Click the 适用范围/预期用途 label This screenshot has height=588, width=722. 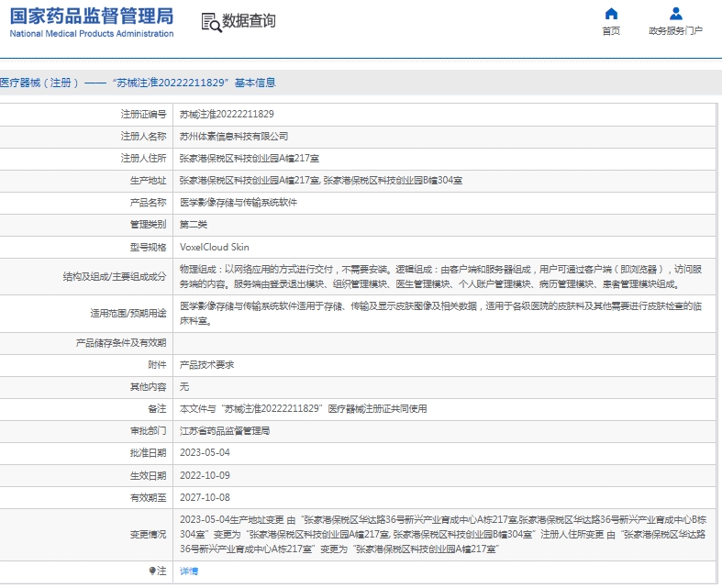[128, 314]
